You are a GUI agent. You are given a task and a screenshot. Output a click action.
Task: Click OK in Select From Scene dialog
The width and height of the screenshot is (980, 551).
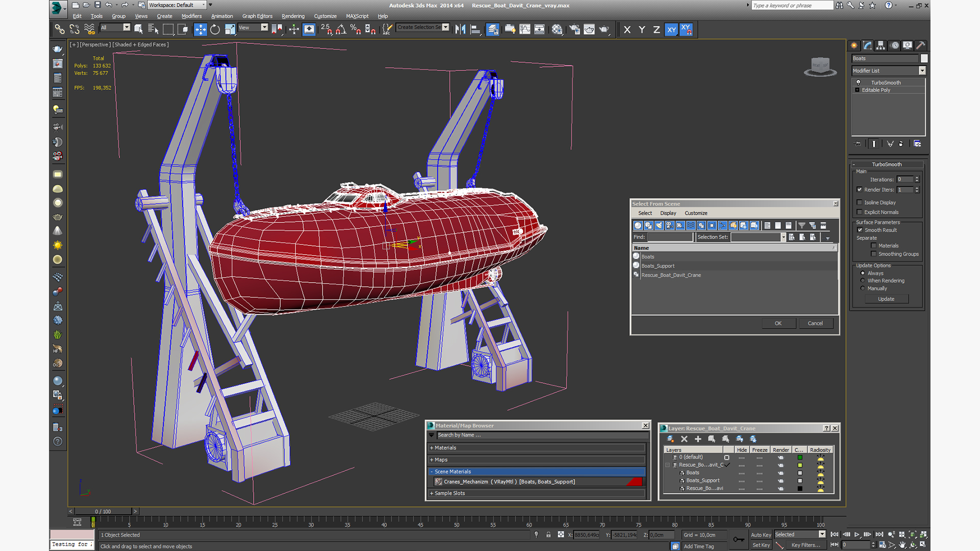click(x=778, y=323)
